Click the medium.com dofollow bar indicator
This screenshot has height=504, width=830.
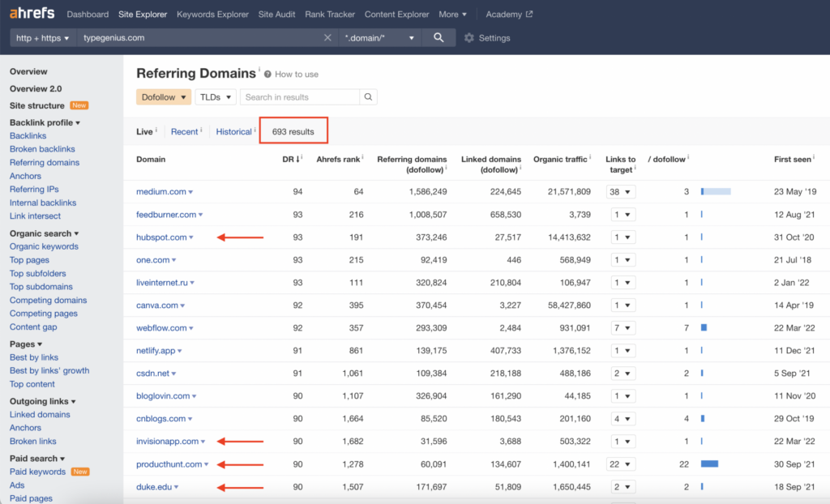(x=716, y=192)
